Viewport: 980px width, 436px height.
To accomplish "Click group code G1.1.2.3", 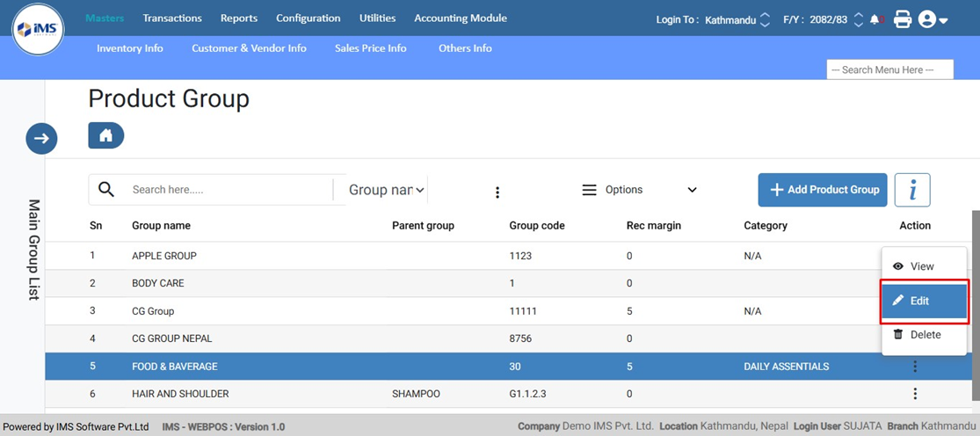I will point(529,394).
